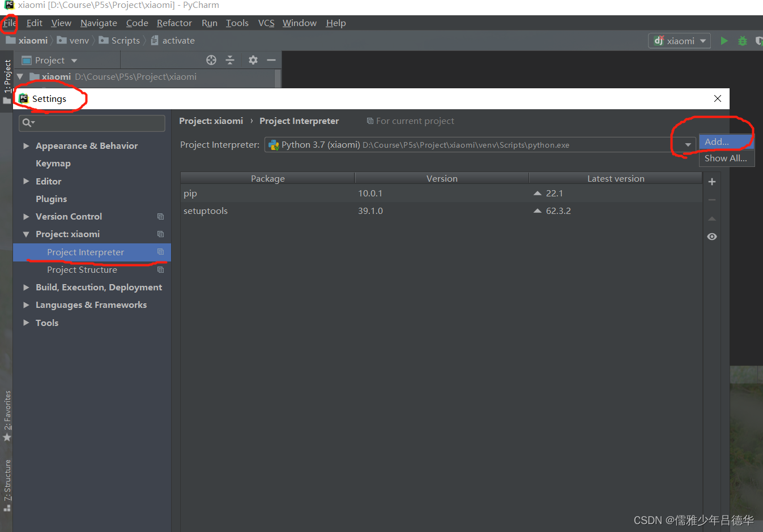
Task: Open the Project view mode dropdown
Action: tap(74, 61)
